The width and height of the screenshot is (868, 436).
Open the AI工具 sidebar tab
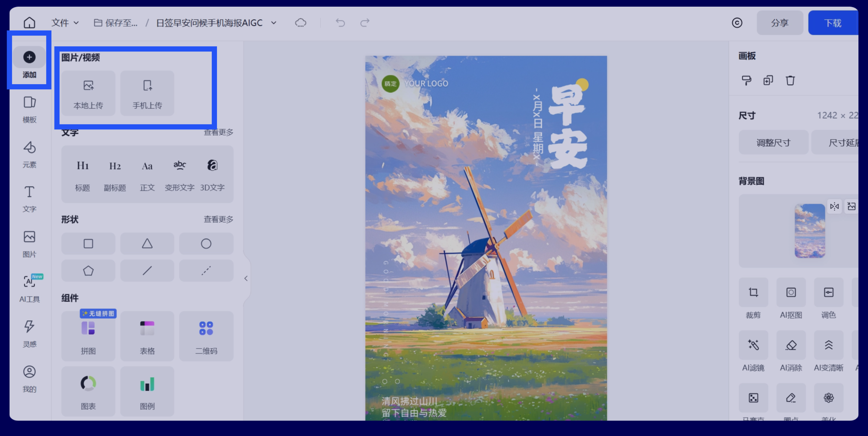tap(29, 289)
